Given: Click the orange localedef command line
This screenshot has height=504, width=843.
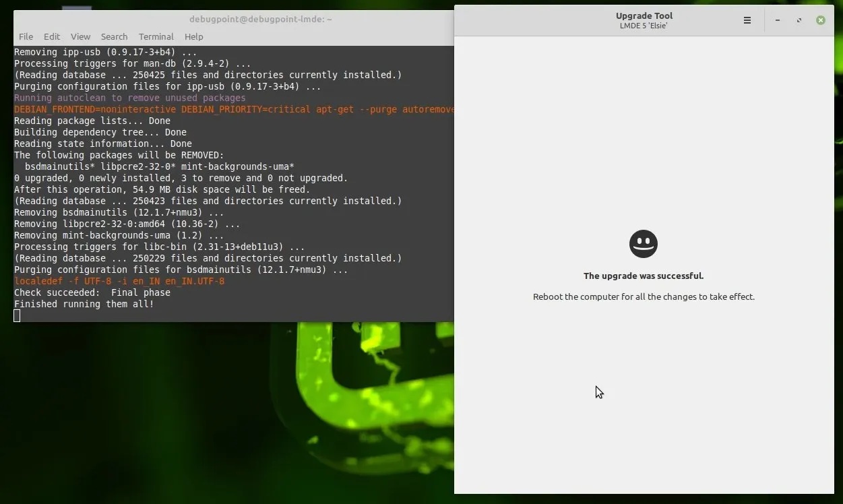Looking at the screenshot, I should (119, 281).
